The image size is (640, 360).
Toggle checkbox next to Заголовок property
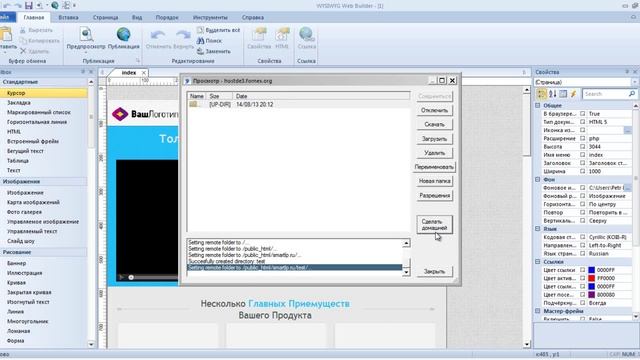pos(582,163)
